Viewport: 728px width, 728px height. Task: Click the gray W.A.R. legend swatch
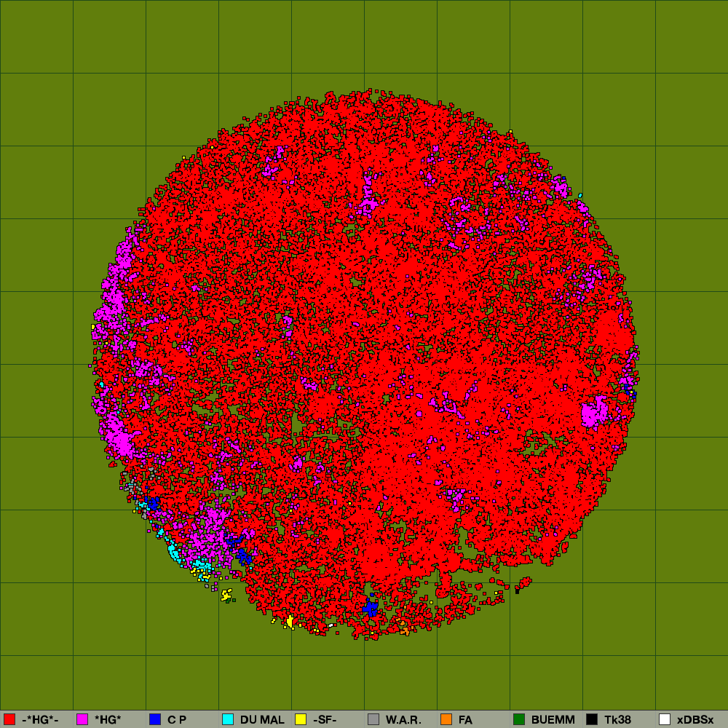tap(373, 719)
